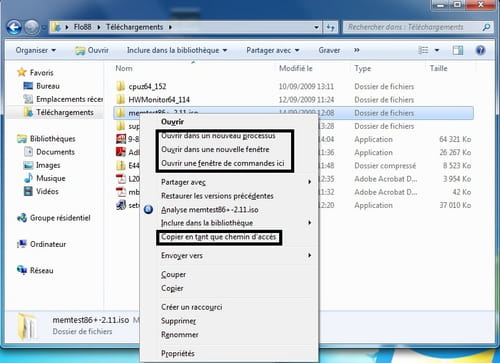Select the cpuz64_152 folder icon

point(121,86)
